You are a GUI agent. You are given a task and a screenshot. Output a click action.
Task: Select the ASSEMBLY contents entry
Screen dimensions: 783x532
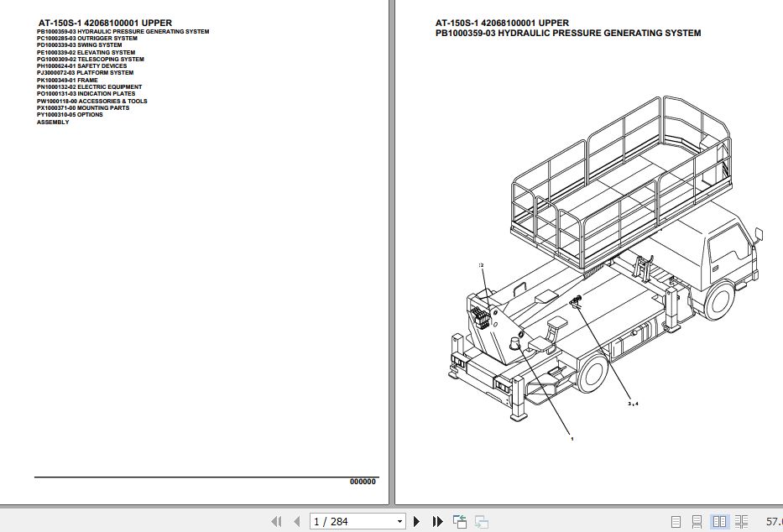pyautogui.click(x=52, y=122)
